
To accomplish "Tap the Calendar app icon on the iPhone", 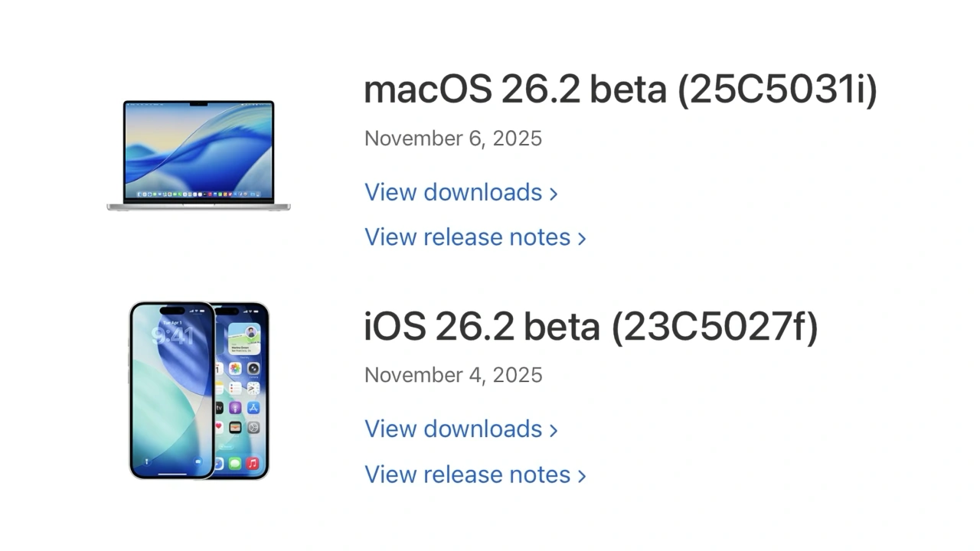I will [x=218, y=369].
